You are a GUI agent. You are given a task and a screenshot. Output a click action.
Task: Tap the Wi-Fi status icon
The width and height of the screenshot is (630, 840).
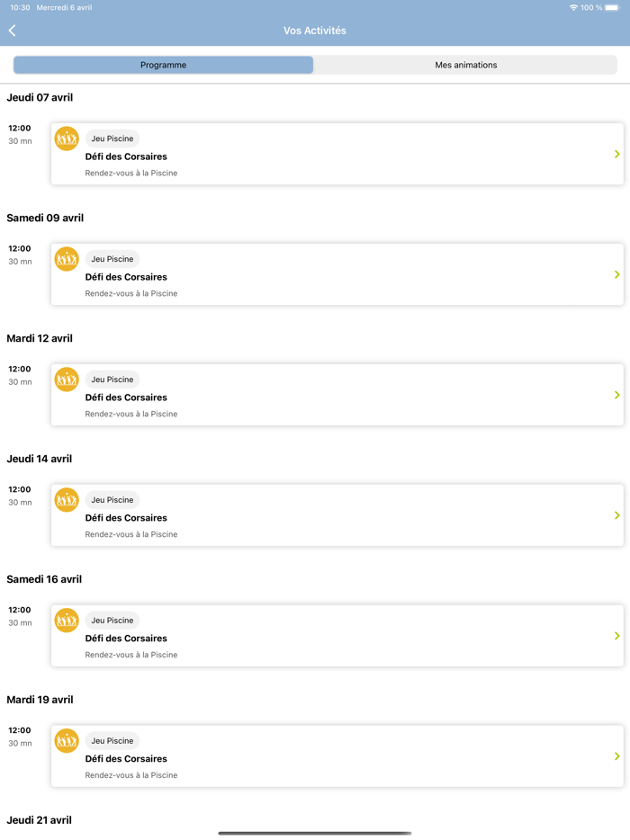point(573,7)
